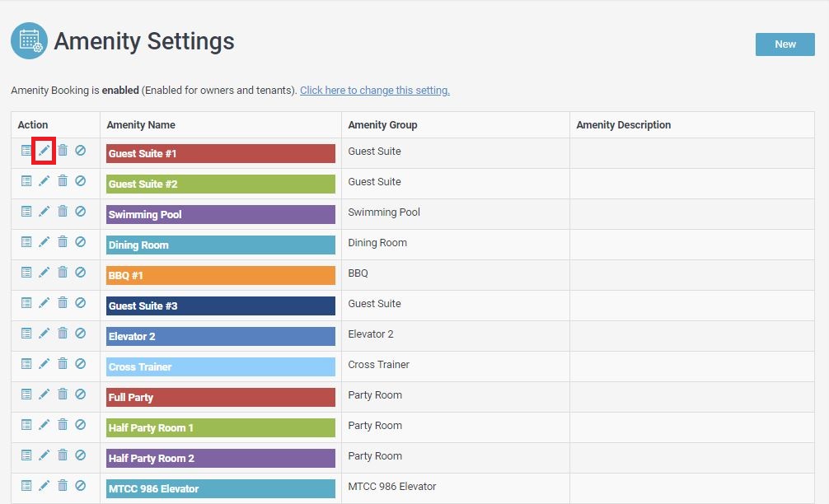Edit MTCC 986 Elevator with the pencil icon

[44, 486]
